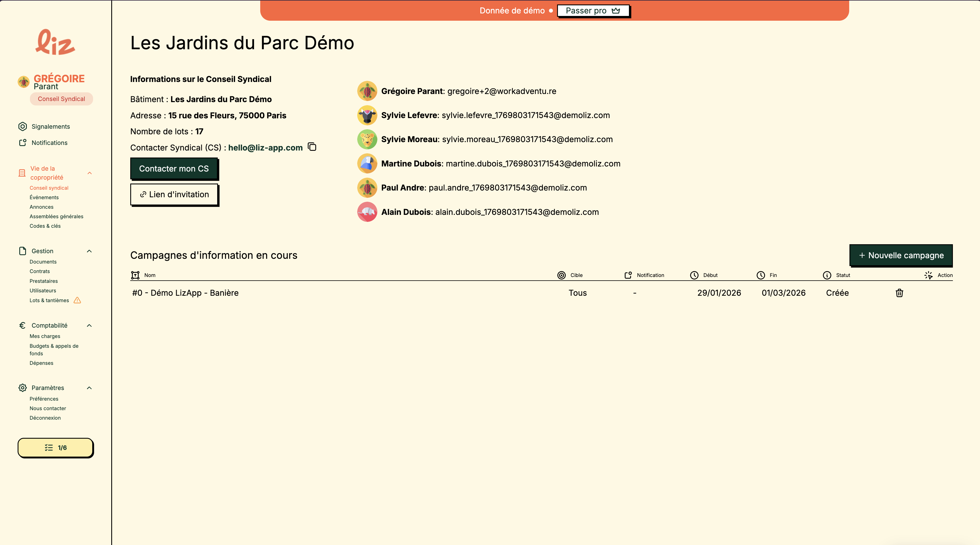
Task: Click Sylvie Lefevre's bull avatar
Action: click(x=367, y=115)
